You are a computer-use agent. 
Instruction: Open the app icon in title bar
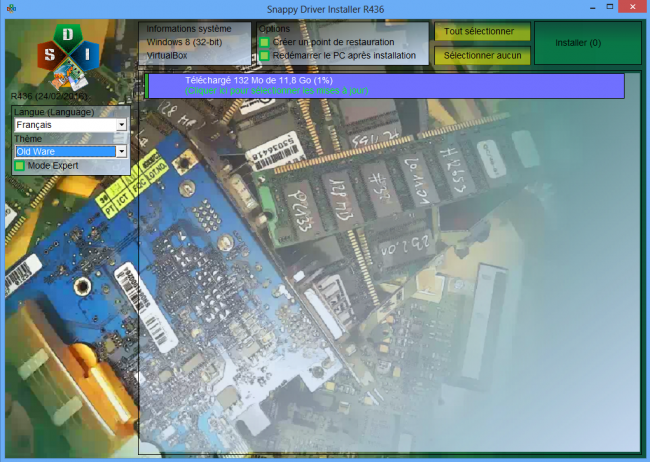[x=12, y=8]
